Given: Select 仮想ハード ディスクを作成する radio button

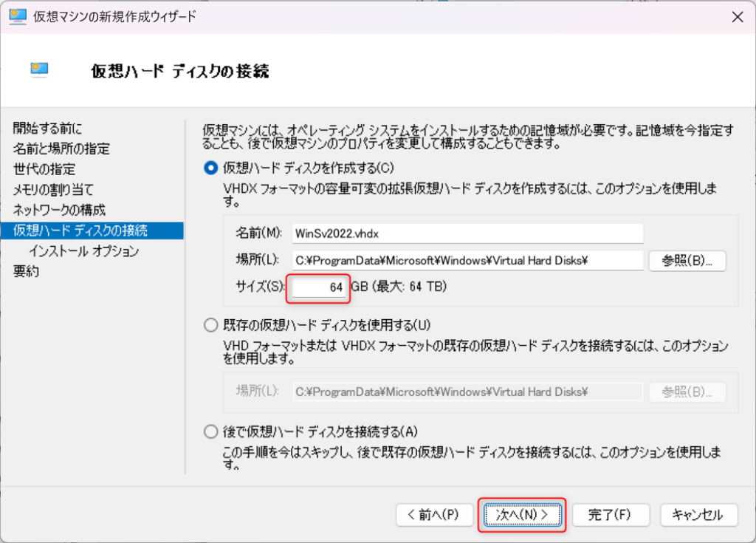Looking at the screenshot, I should point(210,168).
